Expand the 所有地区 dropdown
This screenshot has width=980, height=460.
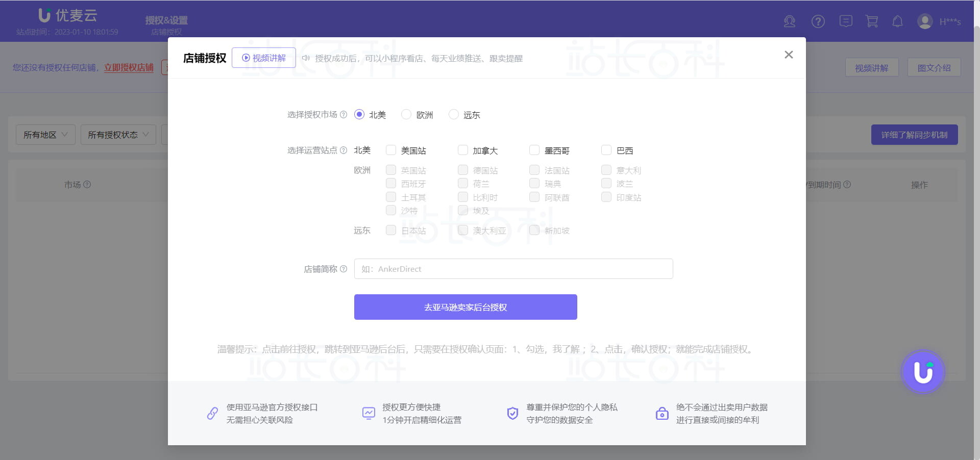[x=45, y=135]
